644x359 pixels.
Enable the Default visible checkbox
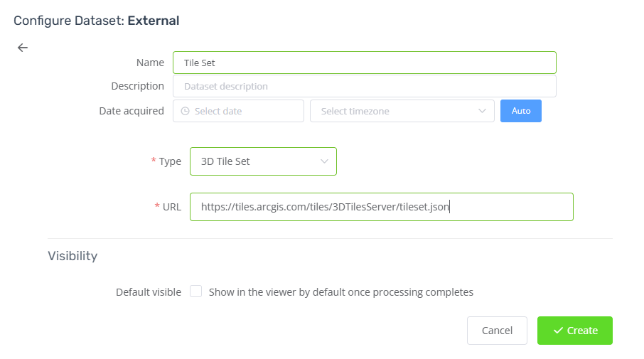(196, 291)
